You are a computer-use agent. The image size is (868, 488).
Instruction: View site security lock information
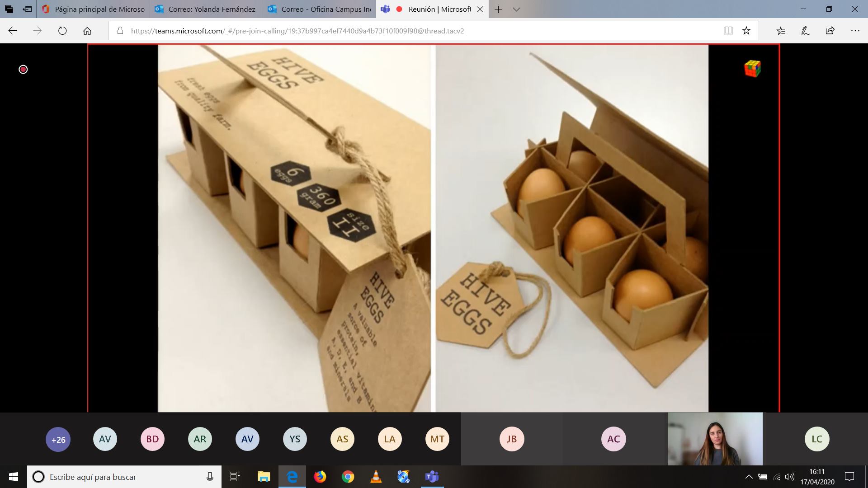tap(120, 31)
